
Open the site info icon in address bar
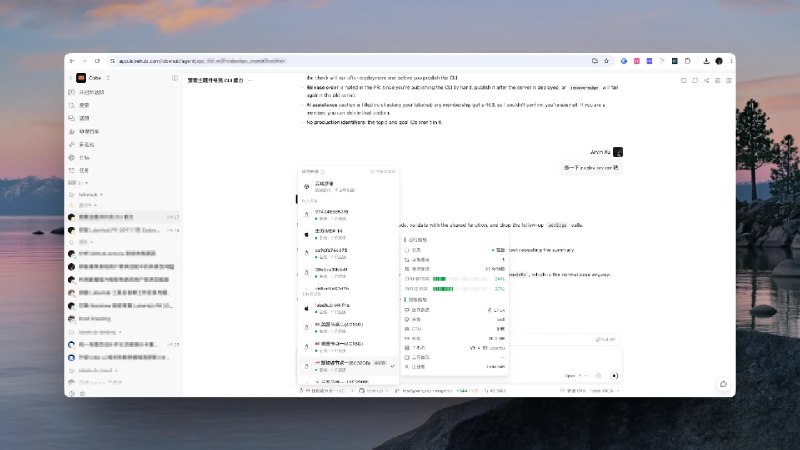[x=112, y=61]
